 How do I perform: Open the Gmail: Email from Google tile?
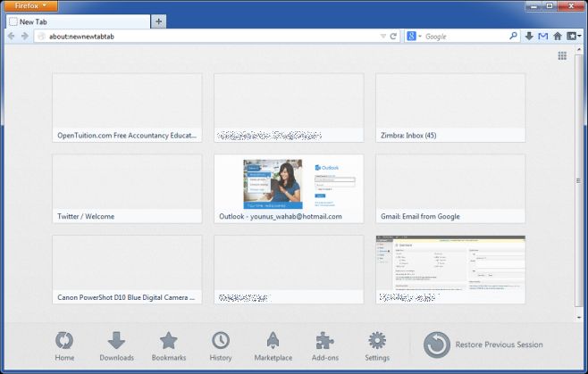click(450, 189)
